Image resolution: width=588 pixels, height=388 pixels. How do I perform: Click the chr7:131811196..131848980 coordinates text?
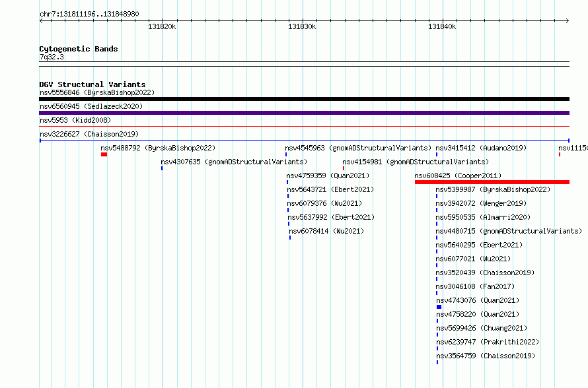[89, 15]
